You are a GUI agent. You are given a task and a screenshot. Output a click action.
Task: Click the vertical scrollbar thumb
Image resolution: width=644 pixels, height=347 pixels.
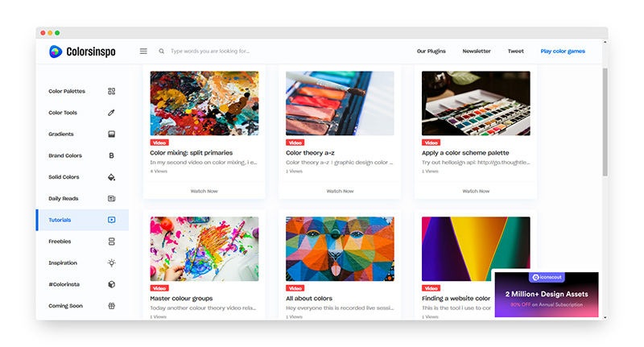click(605, 122)
